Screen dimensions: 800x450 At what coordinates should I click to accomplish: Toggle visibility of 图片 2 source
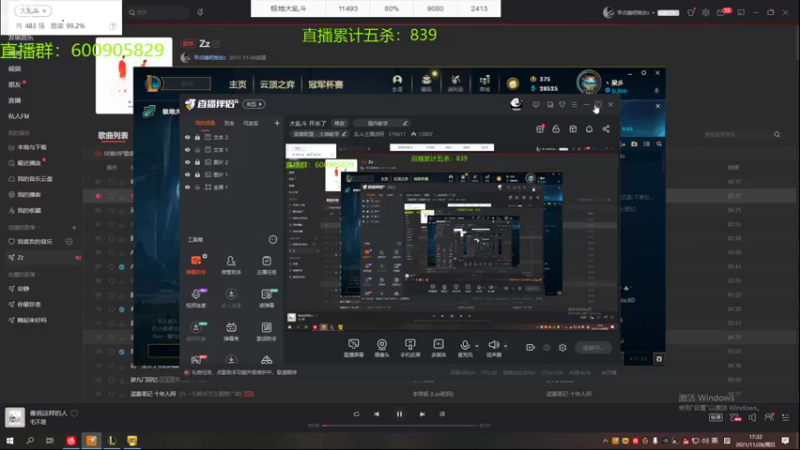coord(188,162)
